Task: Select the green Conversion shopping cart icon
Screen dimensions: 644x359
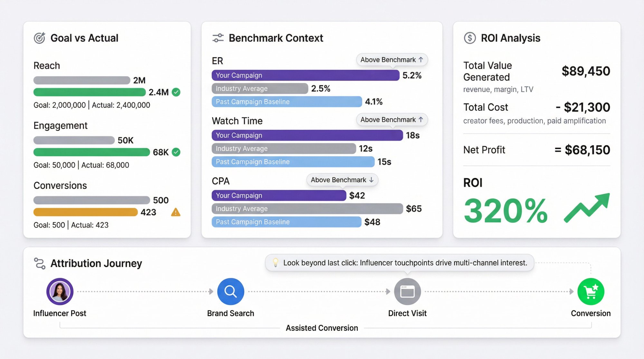Action: (590, 291)
